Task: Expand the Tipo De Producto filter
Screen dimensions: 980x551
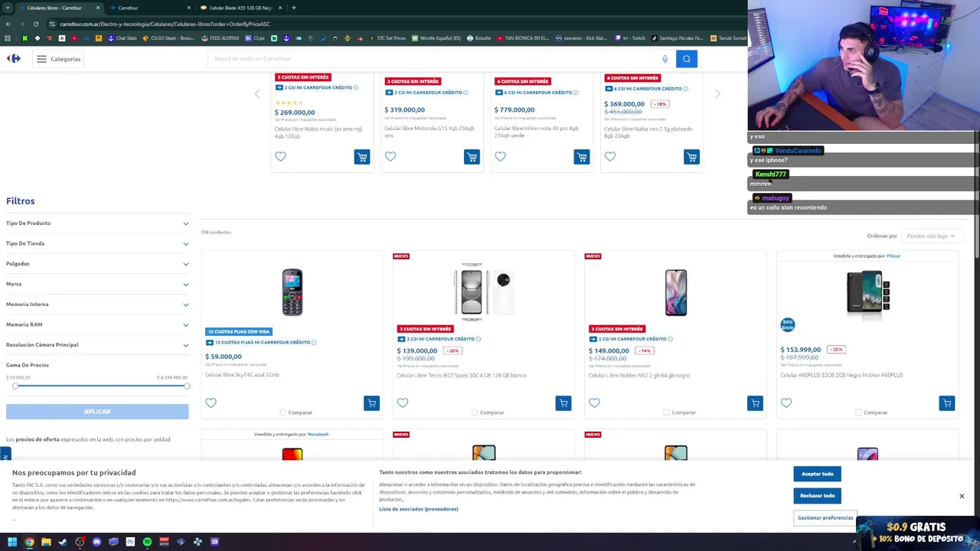Action: 97,223
